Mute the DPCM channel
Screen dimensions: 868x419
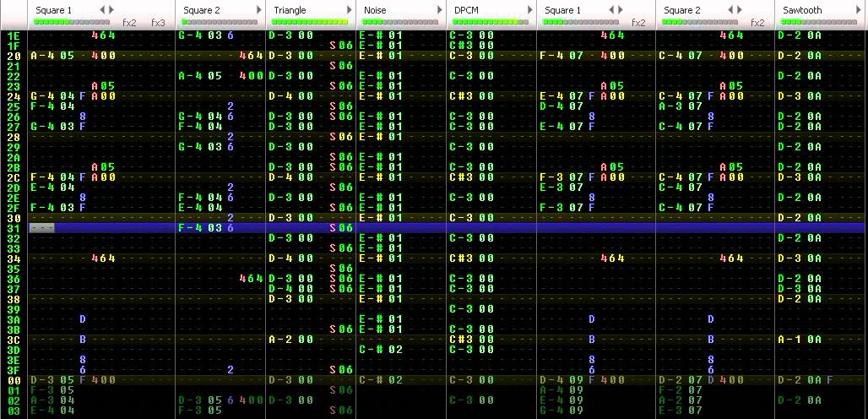pos(466,10)
